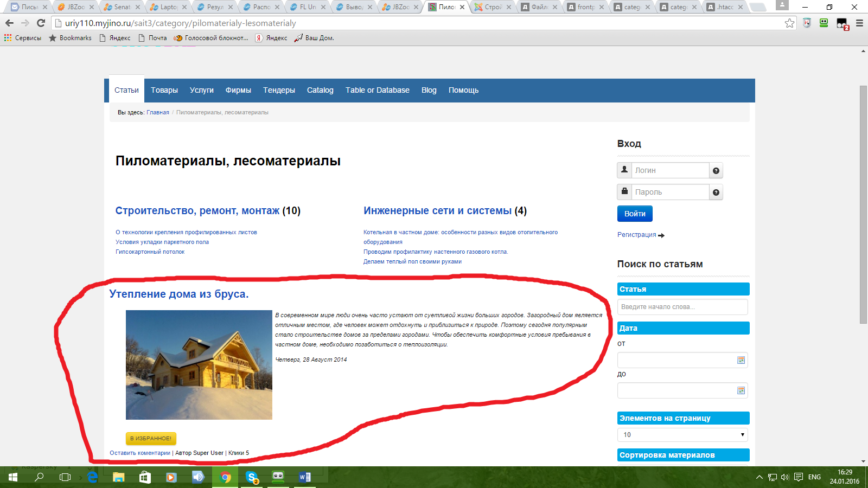Show hidden system tray icons
This screenshot has width=868, height=488.
point(759,477)
